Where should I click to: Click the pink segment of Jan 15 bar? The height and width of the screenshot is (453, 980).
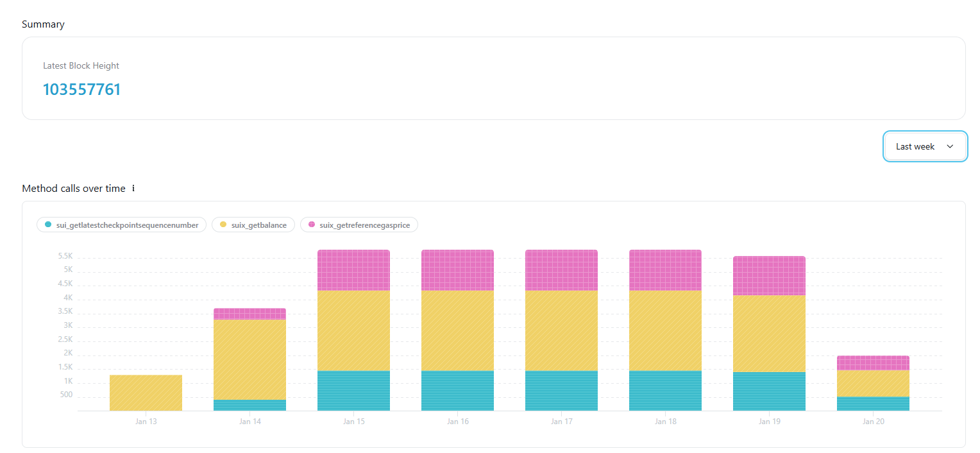pyautogui.click(x=354, y=270)
